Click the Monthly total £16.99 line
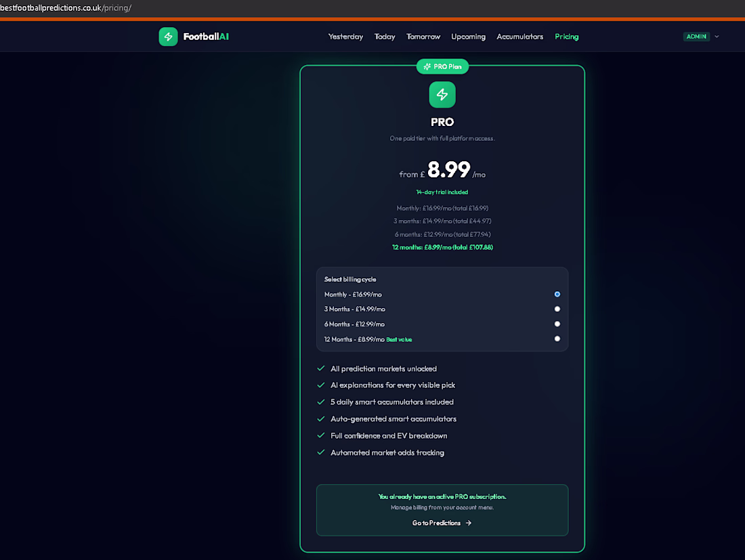This screenshot has height=560, width=745. 442,208
